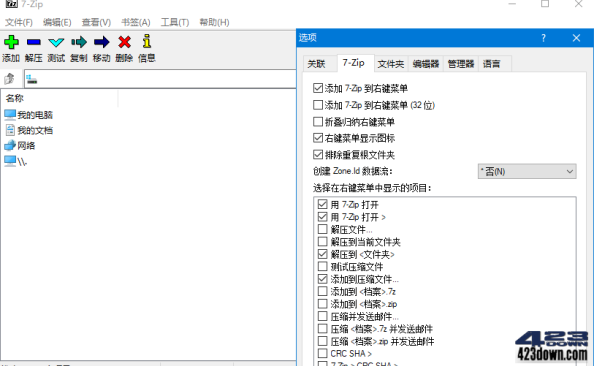This screenshot has width=594, height=366.
Task: Toggle 右键菜单显示图标 checkbox
Action: pos(318,138)
